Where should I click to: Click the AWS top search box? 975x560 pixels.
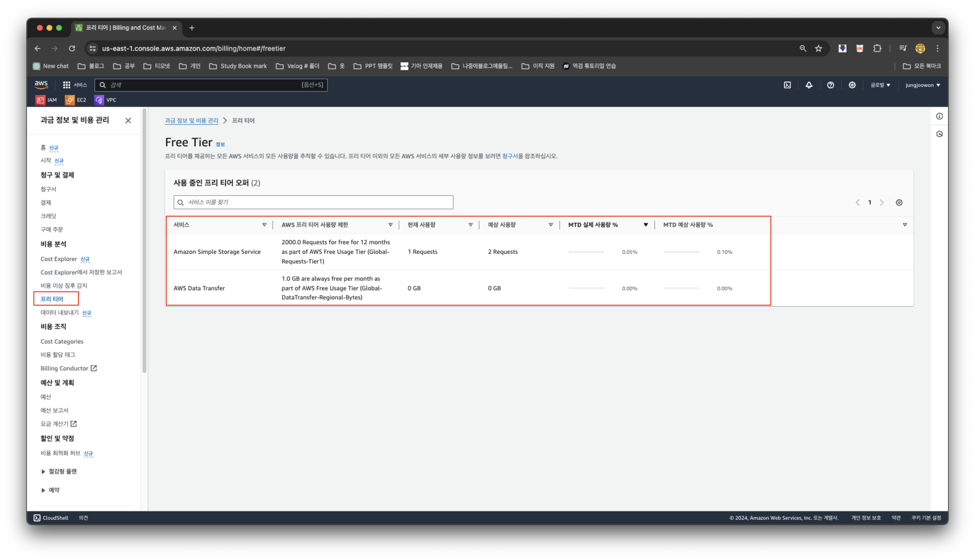pyautogui.click(x=211, y=85)
